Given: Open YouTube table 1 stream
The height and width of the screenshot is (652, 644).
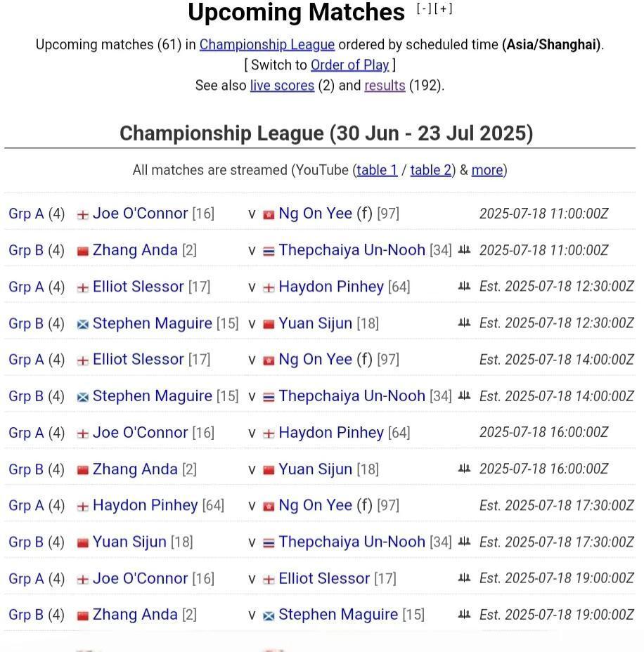Looking at the screenshot, I should pyautogui.click(x=377, y=170).
